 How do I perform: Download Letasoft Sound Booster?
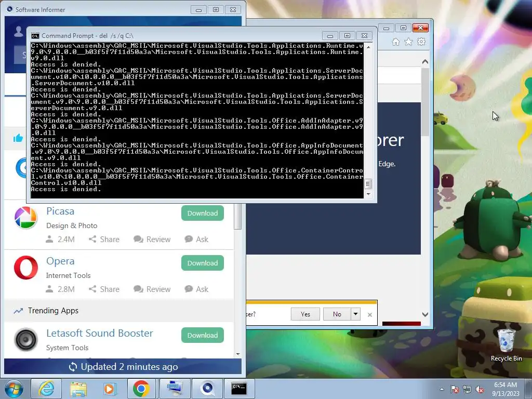click(203, 335)
